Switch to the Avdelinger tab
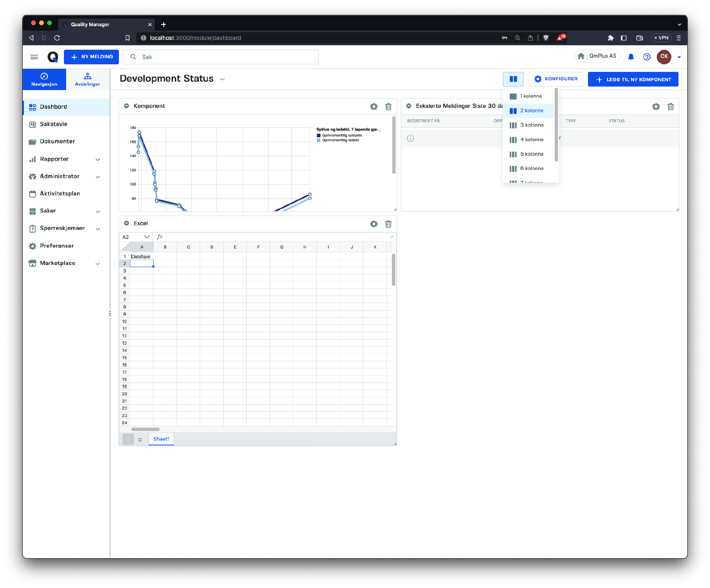The image size is (710, 588). click(87, 79)
